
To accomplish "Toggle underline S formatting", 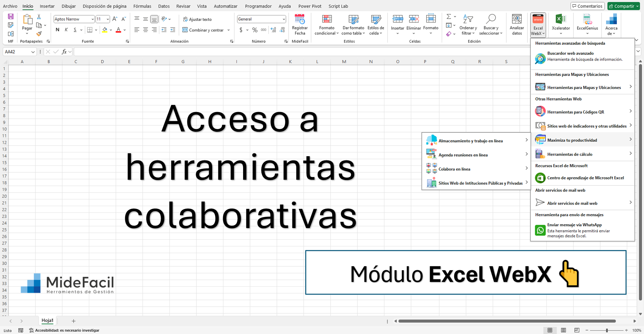I will point(75,30).
